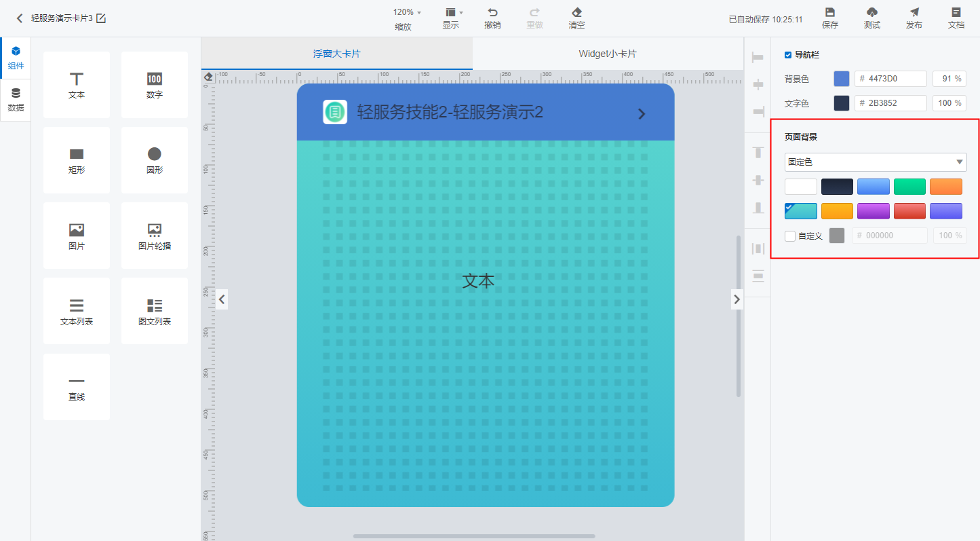Choose the violet-blue page background swatch
This screenshot has width=980, height=541.
click(946, 211)
